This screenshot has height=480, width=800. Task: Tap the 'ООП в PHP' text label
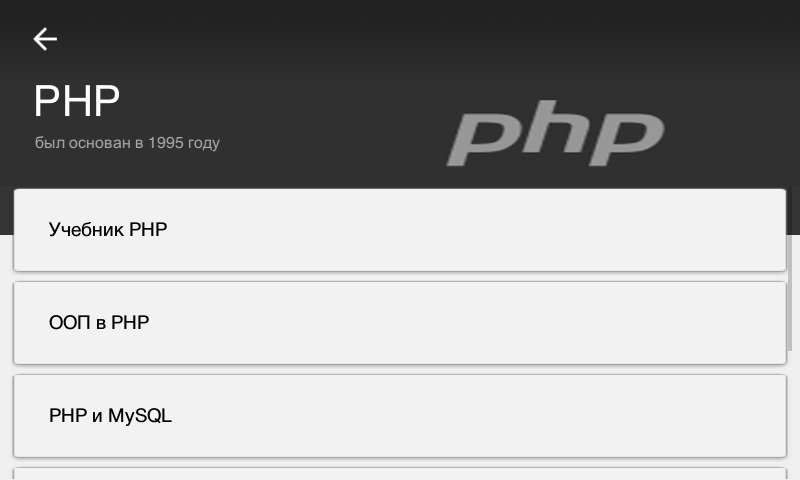click(x=99, y=323)
